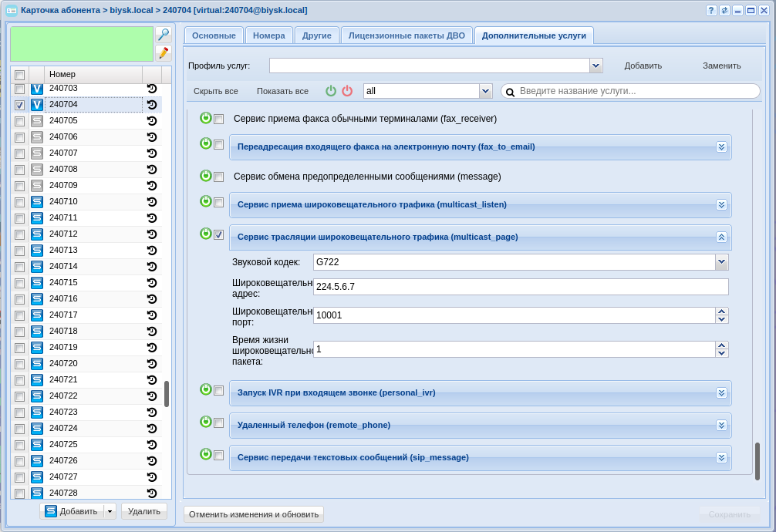The height and width of the screenshot is (532, 776).
Task: Click Добавить next to service profile
Action: coord(643,66)
